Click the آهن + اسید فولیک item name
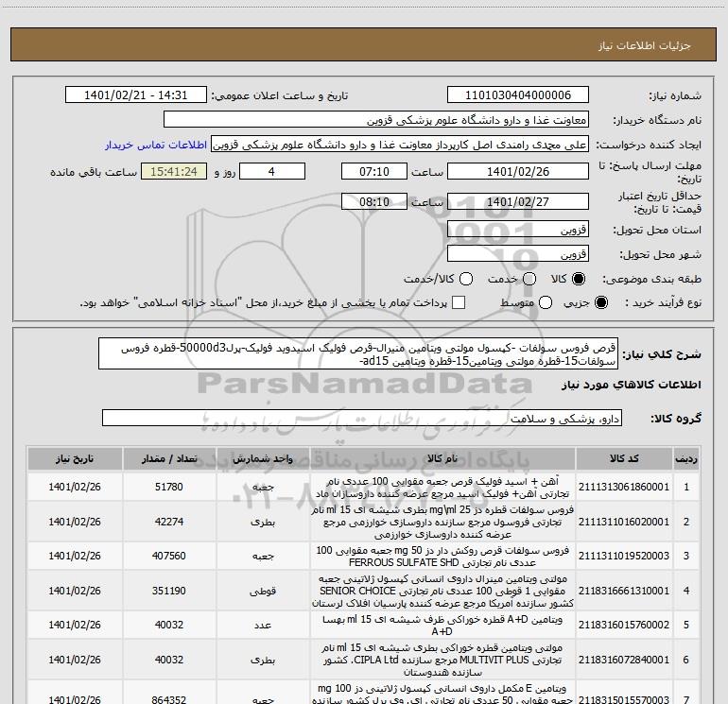The width and height of the screenshot is (728, 704). (x=442, y=488)
